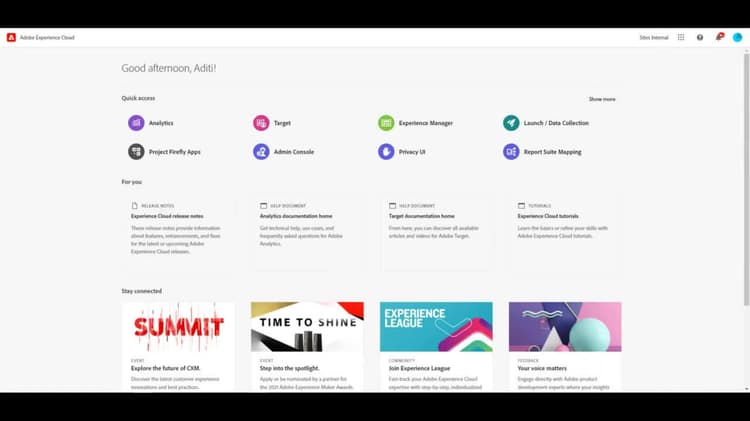Open Join Experience League title
This screenshot has height=421, width=750.
pyautogui.click(x=419, y=368)
